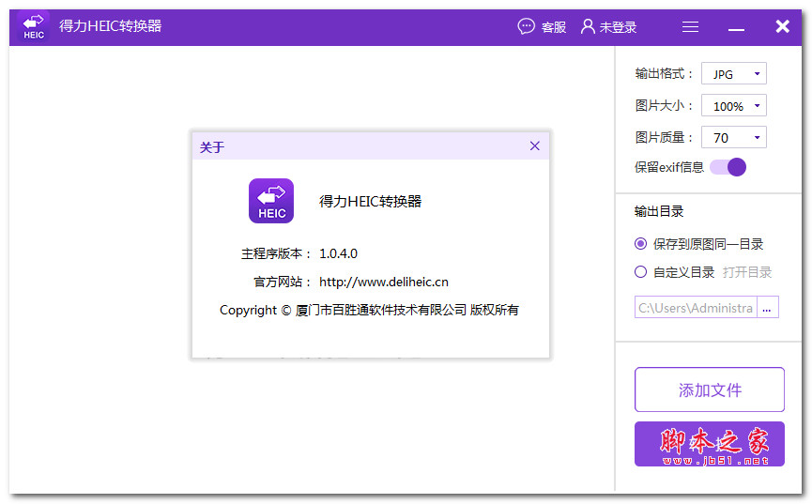Click the output path input field
The width and height of the screenshot is (812, 504).
[695, 308]
